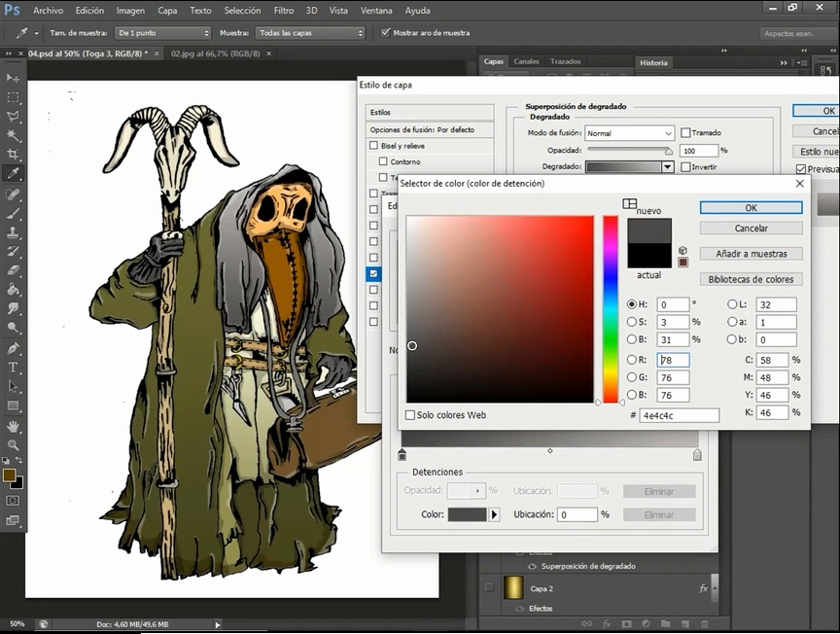Click the hex color input field
Screen dimensions: 840x634
pos(679,415)
